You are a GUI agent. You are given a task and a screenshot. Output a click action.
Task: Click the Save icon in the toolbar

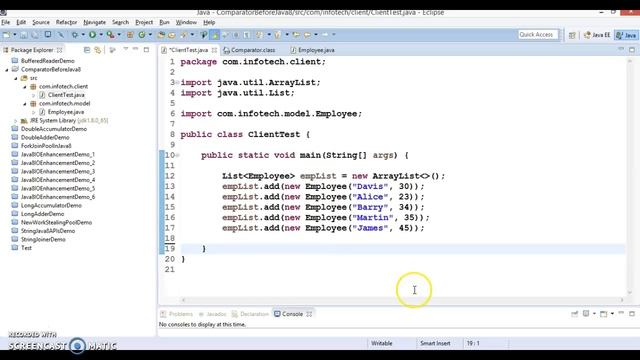tap(24, 35)
